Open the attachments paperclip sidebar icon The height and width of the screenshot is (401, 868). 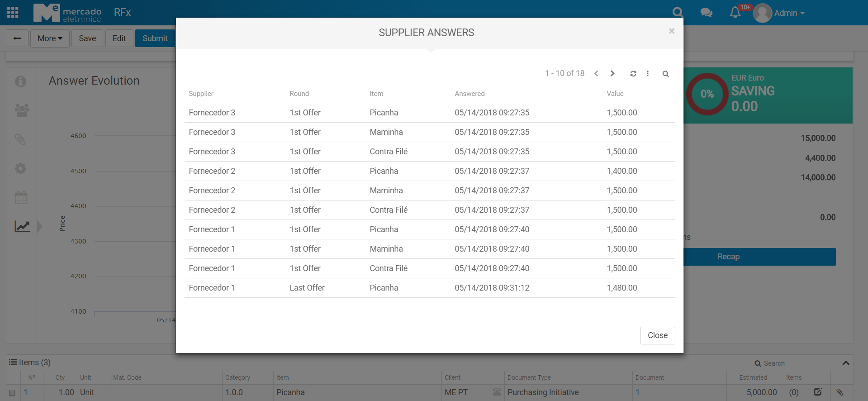(x=20, y=139)
